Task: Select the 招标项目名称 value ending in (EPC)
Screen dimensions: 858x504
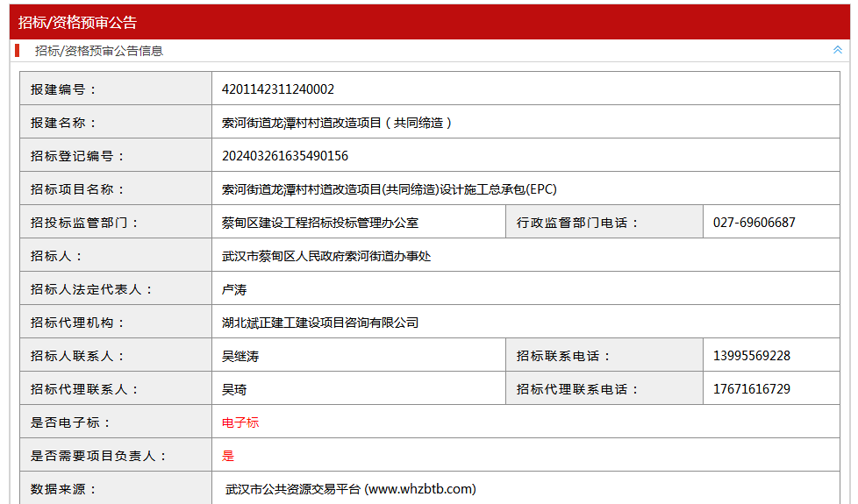Action: point(389,189)
